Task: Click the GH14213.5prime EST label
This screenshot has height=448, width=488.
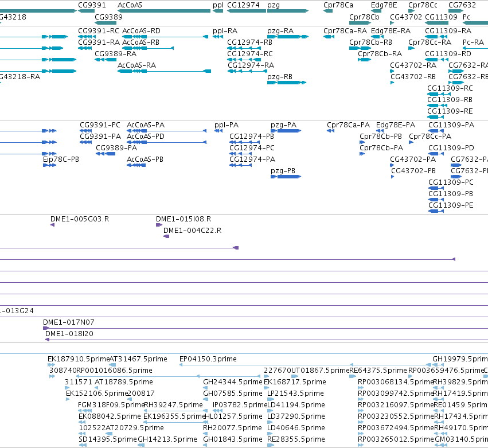Action: [x=167, y=439]
